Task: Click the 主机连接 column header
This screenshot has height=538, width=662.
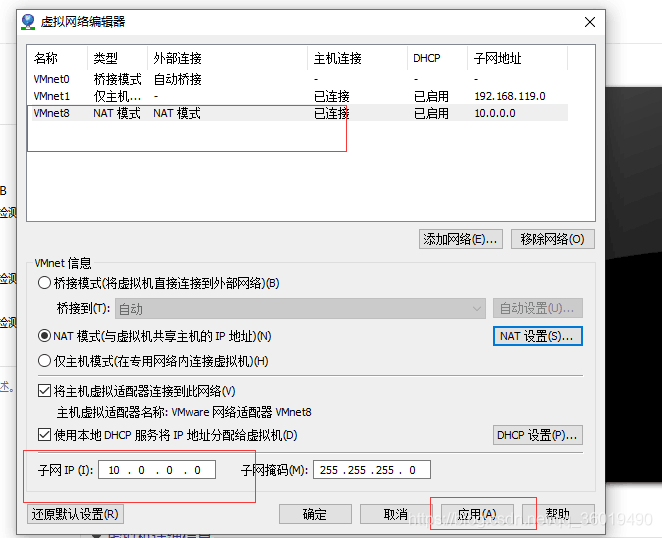Action: 358,58
